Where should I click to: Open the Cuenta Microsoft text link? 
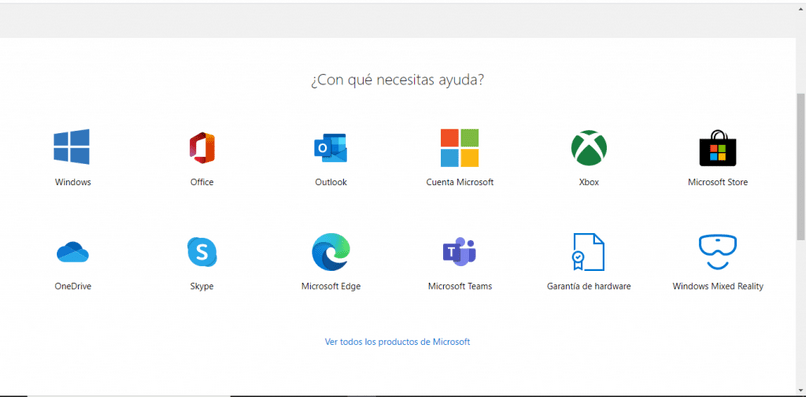point(460,182)
